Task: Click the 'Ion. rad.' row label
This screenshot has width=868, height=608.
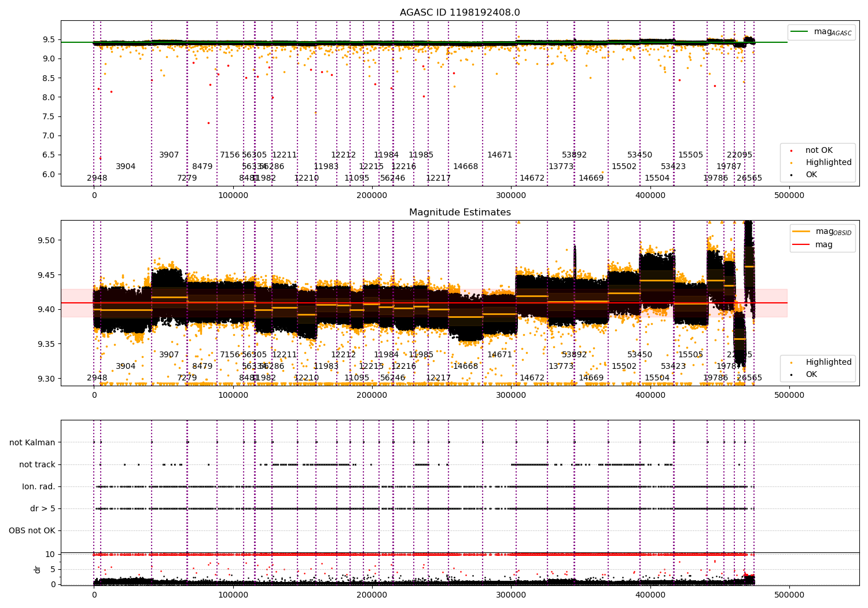Action: coord(39,486)
